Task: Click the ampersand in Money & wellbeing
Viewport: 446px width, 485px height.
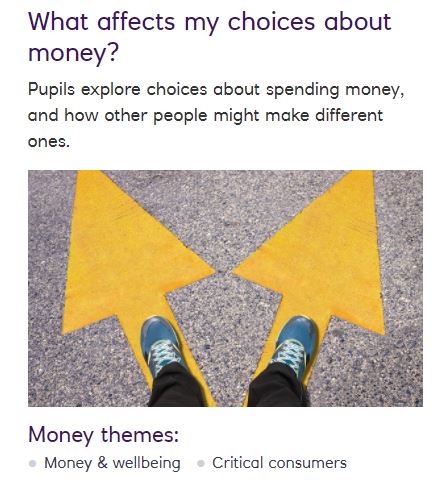Action: 103,463
